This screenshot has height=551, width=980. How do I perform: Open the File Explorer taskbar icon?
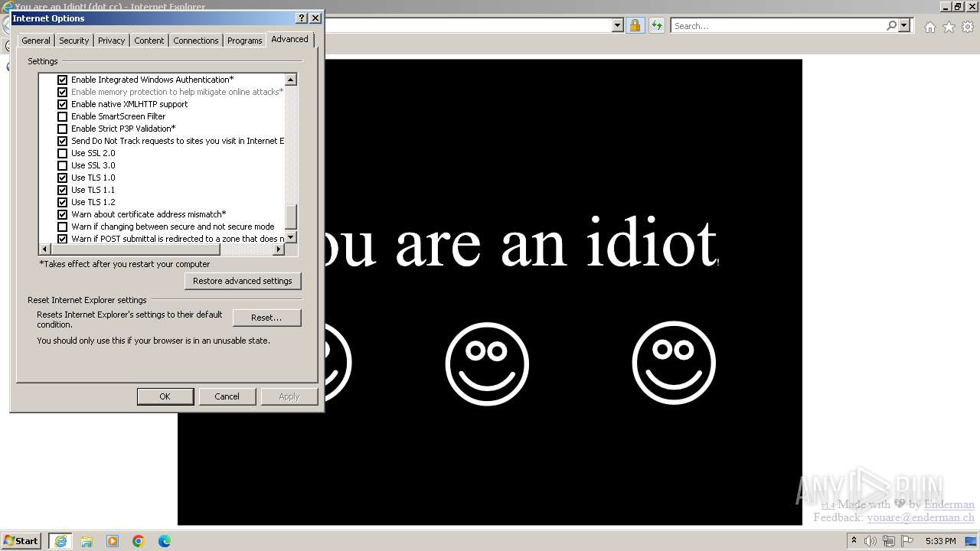point(87,541)
